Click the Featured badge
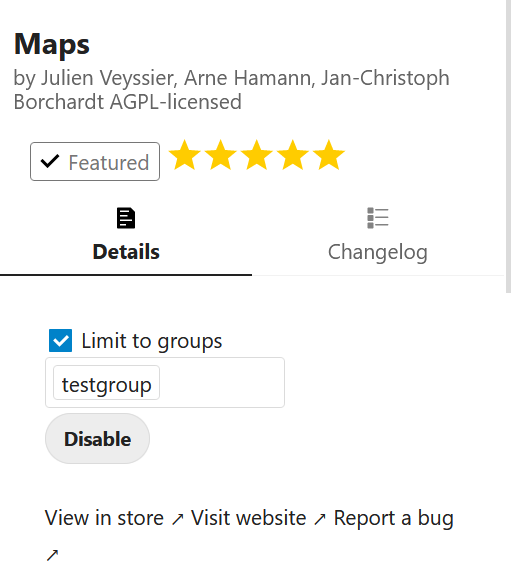Image resolution: width=511 pixels, height=568 pixels. (x=95, y=162)
